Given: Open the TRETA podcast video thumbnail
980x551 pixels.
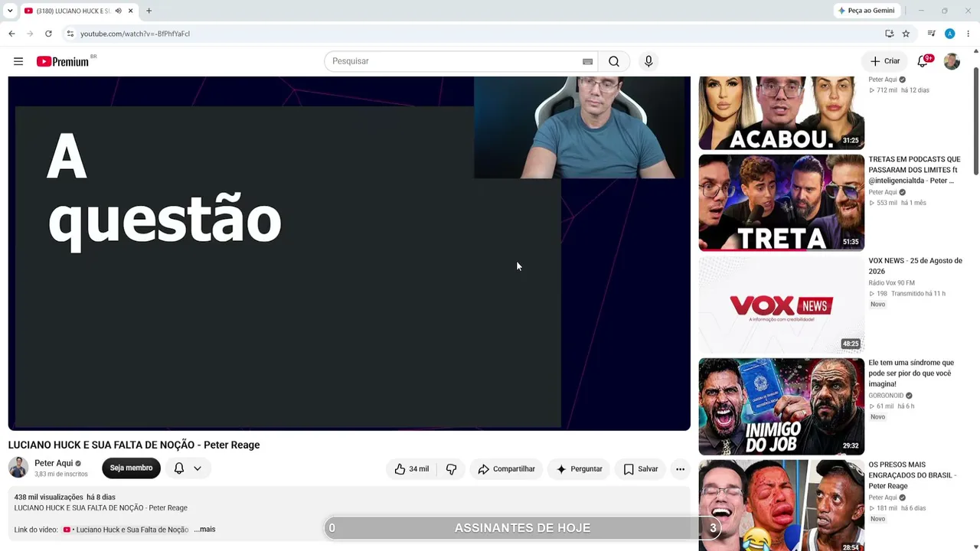Looking at the screenshot, I should [x=781, y=203].
